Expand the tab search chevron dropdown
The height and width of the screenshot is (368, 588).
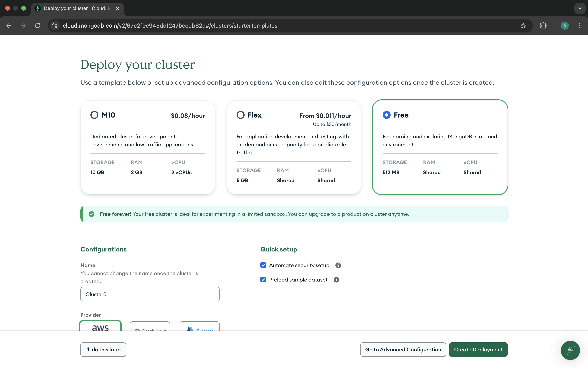(580, 8)
